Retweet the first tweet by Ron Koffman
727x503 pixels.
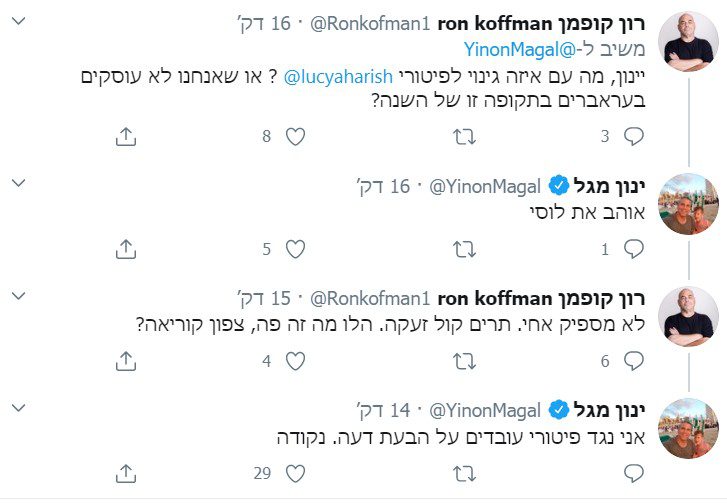pos(464,137)
